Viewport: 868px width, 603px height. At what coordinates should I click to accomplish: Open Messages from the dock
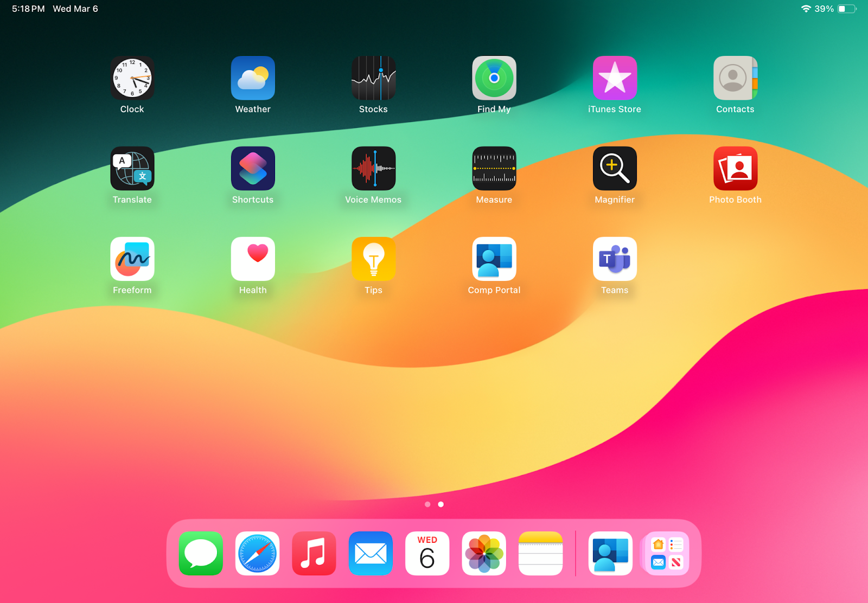pyautogui.click(x=201, y=554)
